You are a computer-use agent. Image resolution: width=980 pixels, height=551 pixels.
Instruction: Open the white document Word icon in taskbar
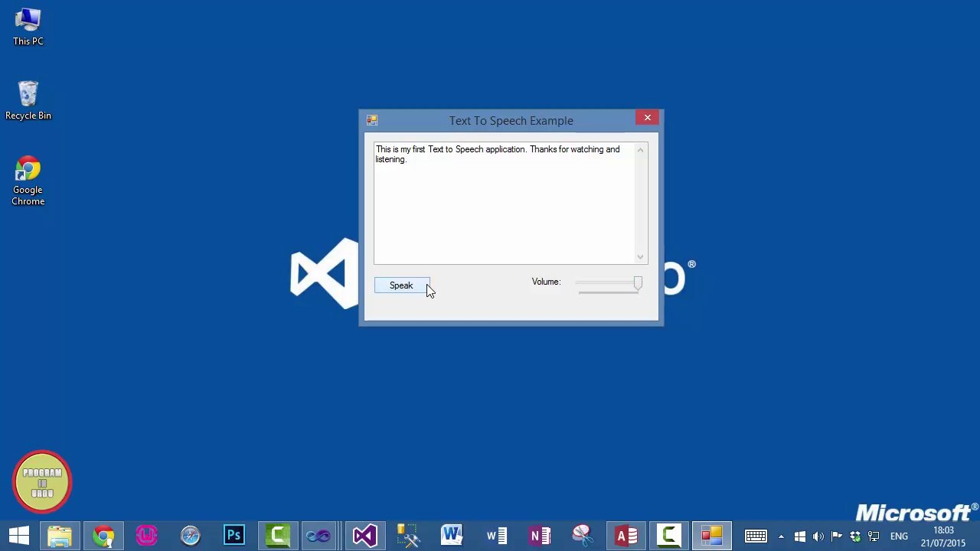pyautogui.click(x=496, y=536)
